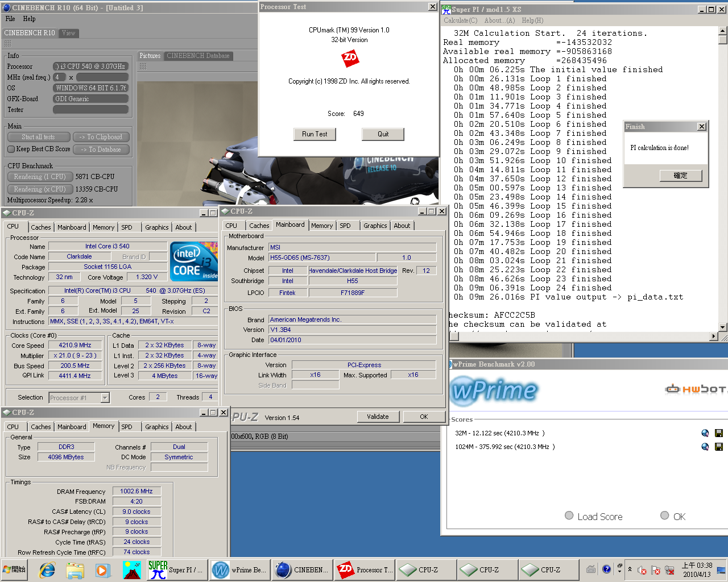Click the keyboard input method tray icon
The width and height of the screenshot is (728, 582).
(591, 569)
